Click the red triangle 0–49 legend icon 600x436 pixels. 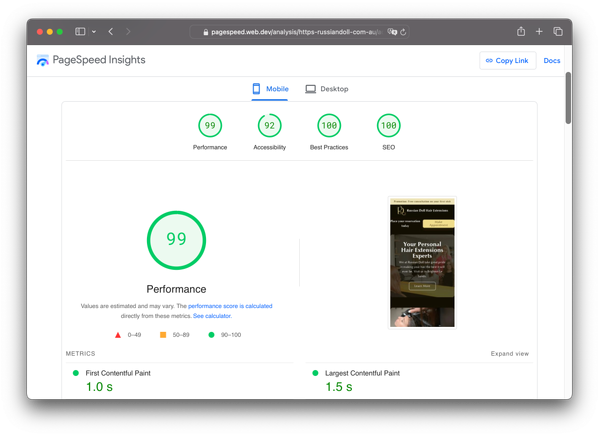(118, 335)
